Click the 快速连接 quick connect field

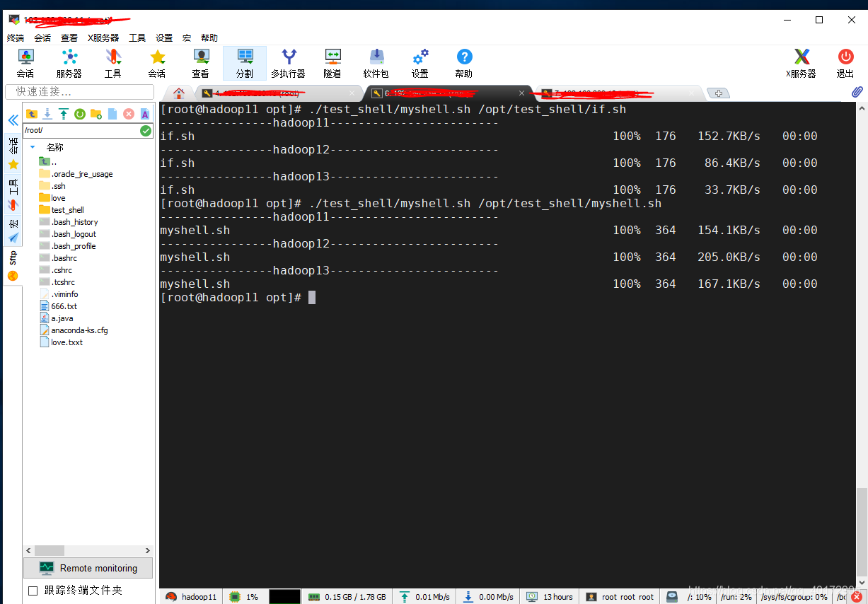[79, 92]
